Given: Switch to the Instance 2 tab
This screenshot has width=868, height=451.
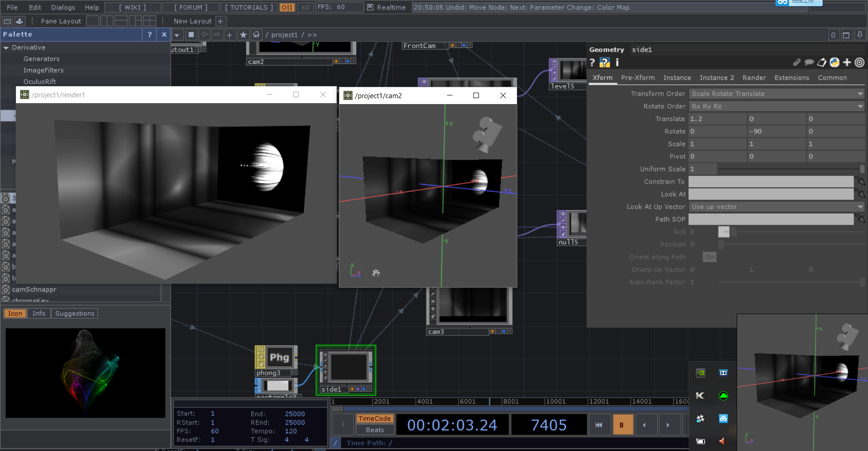Looking at the screenshot, I should pos(717,78).
